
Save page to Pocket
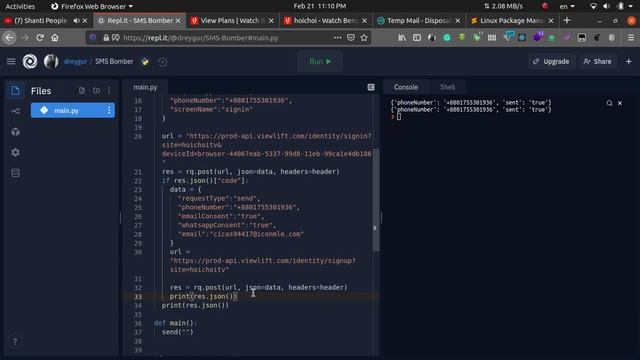[x=351, y=38]
